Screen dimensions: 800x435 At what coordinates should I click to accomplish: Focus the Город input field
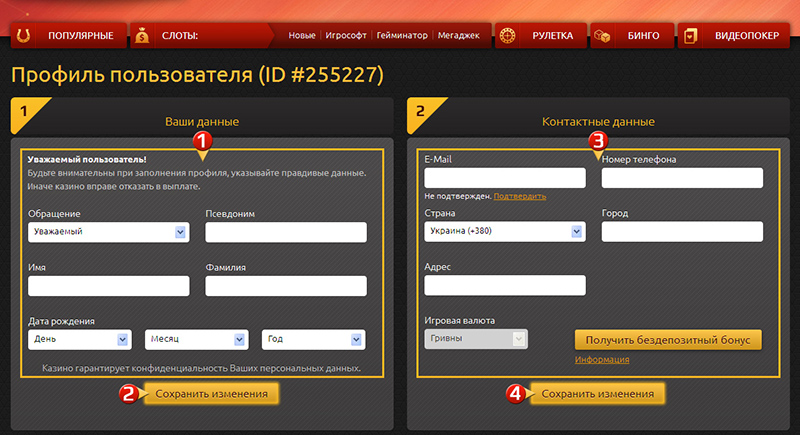tap(682, 231)
